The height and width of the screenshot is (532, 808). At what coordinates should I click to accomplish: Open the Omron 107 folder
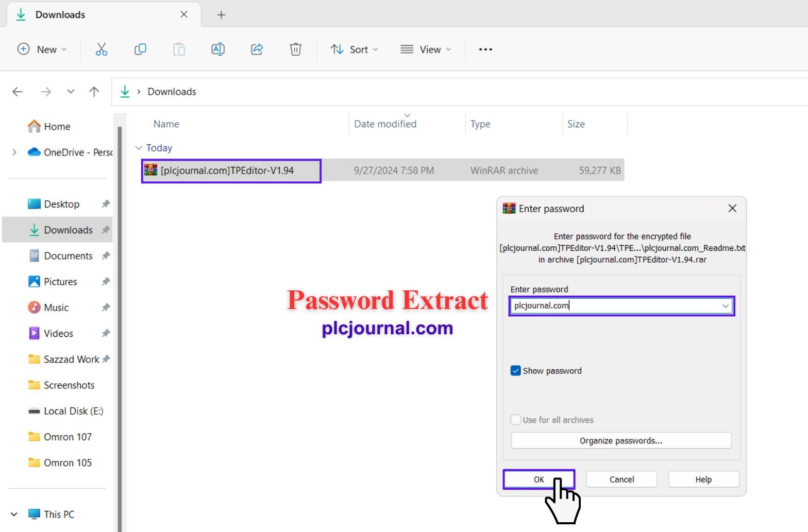(x=60, y=437)
